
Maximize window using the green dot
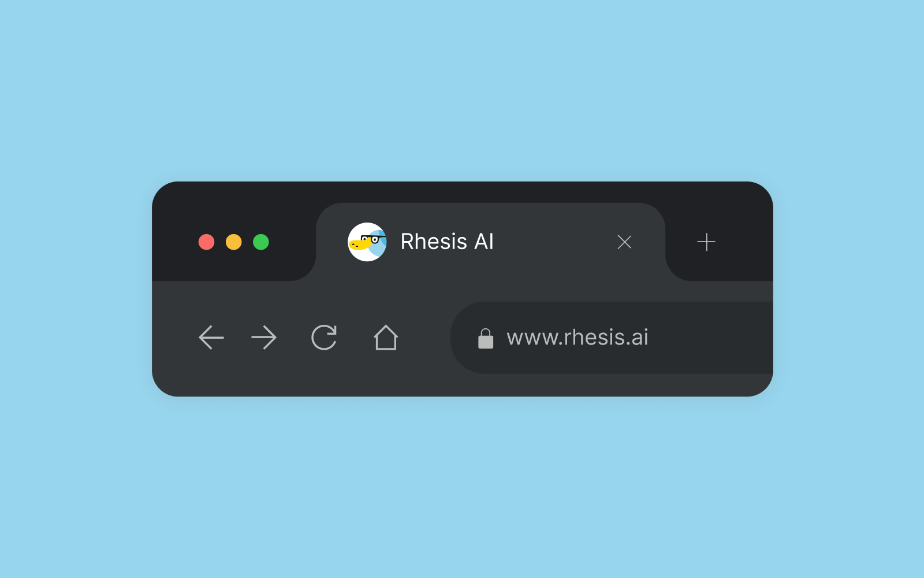click(x=261, y=242)
